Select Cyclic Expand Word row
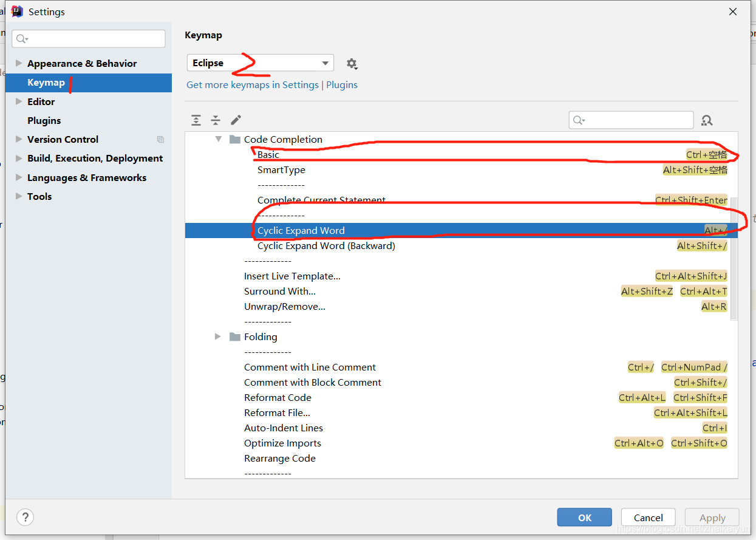The width and height of the screenshot is (756, 540). click(x=461, y=231)
